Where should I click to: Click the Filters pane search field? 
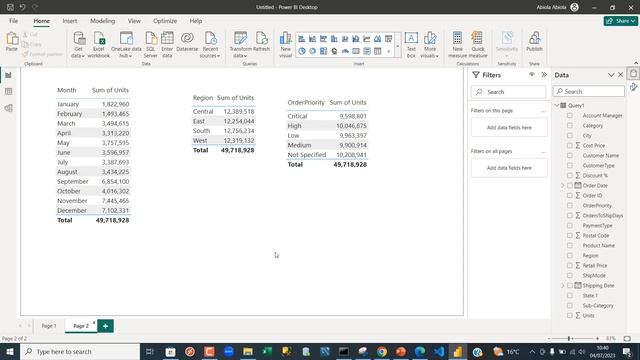point(508,92)
